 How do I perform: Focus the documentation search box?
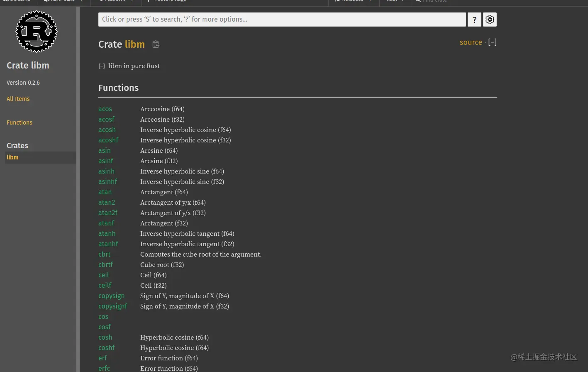(x=282, y=20)
